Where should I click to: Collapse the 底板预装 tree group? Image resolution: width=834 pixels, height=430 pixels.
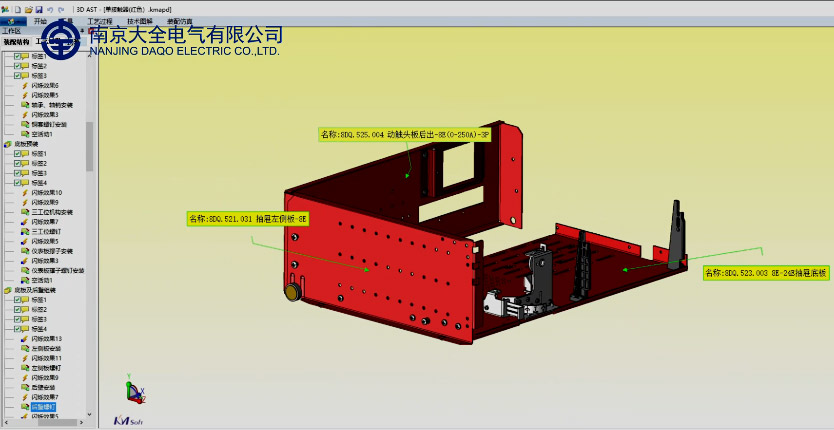[5, 144]
